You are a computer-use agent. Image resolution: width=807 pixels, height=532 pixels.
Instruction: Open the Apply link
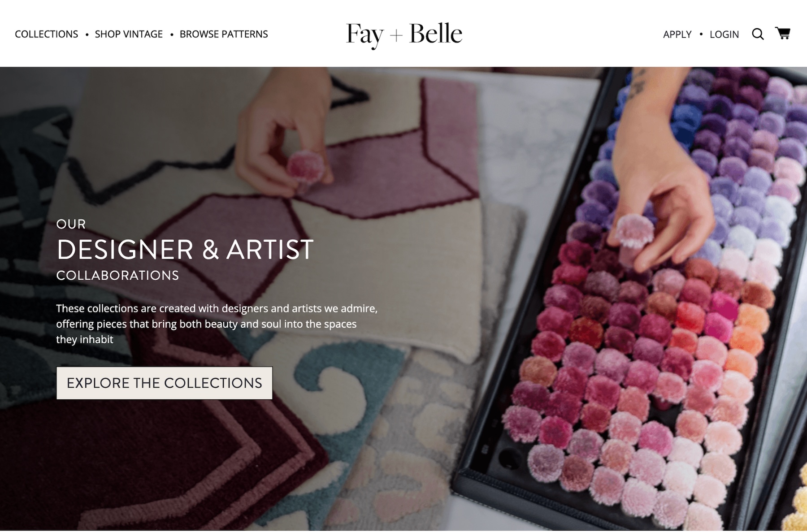(677, 35)
